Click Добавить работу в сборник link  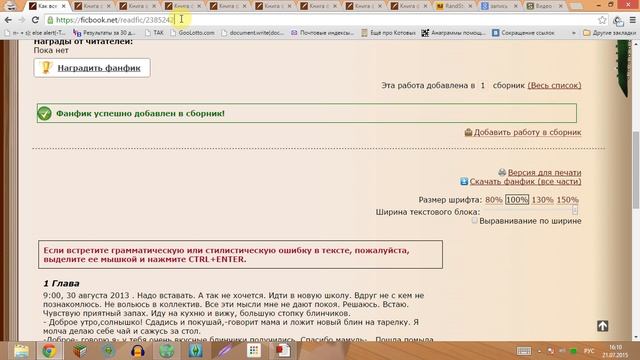[x=527, y=132]
